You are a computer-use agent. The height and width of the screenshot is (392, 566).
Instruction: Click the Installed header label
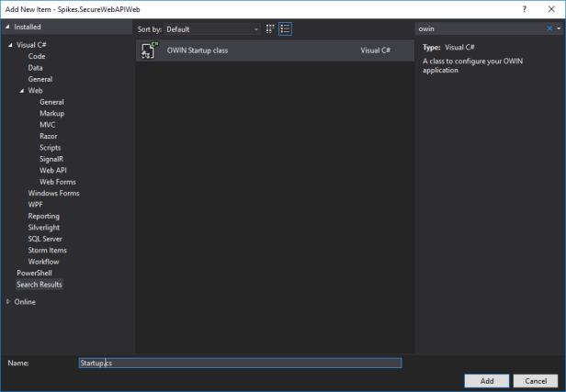(28, 27)
